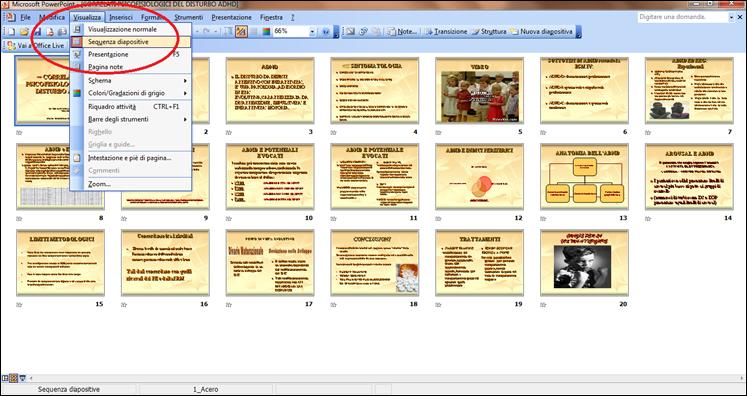Select slide 13 Anatomia dell'ADHD thumbnail
747x396 pixels.
585,177
